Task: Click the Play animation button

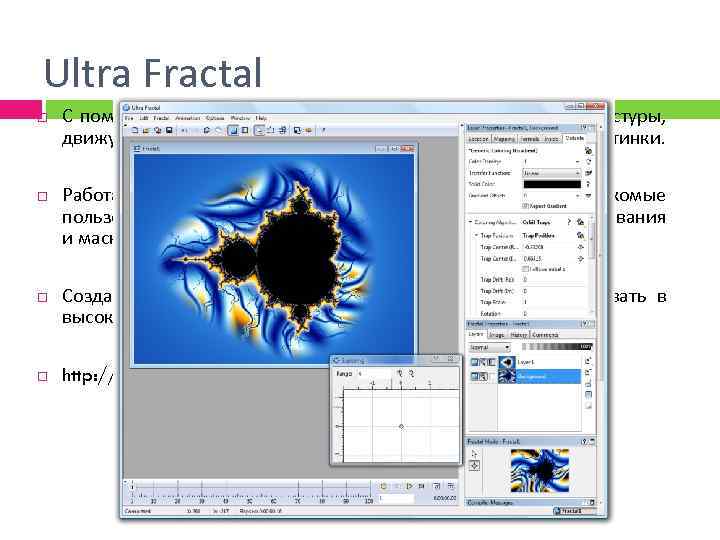Action: (409, 486)
